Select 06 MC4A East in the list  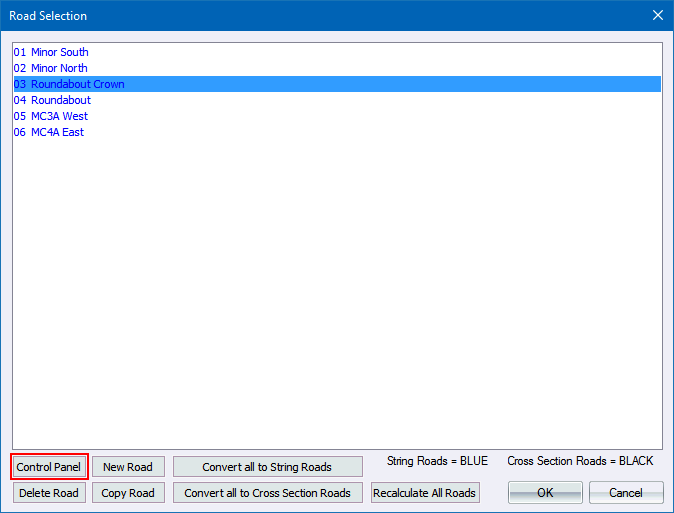(49, 132)
